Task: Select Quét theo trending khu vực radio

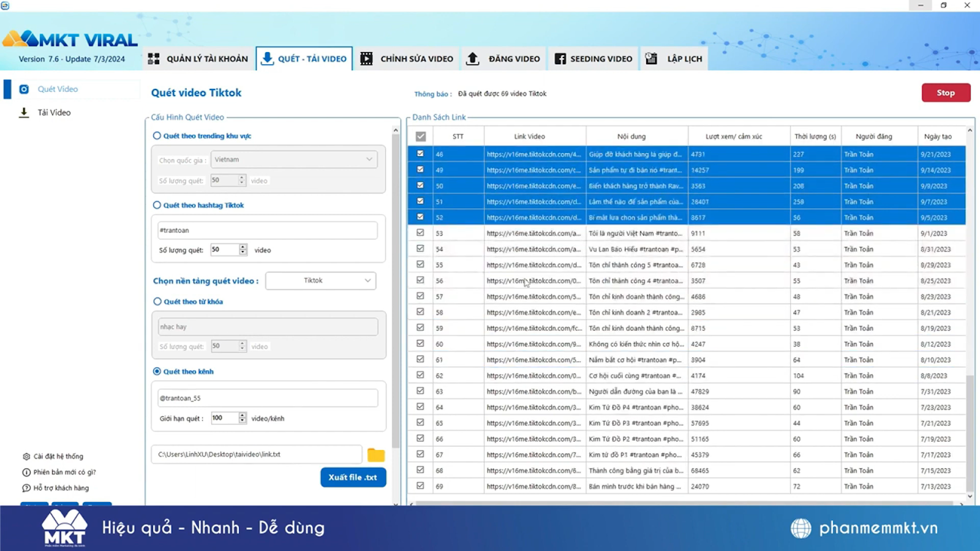Action: 157,136
